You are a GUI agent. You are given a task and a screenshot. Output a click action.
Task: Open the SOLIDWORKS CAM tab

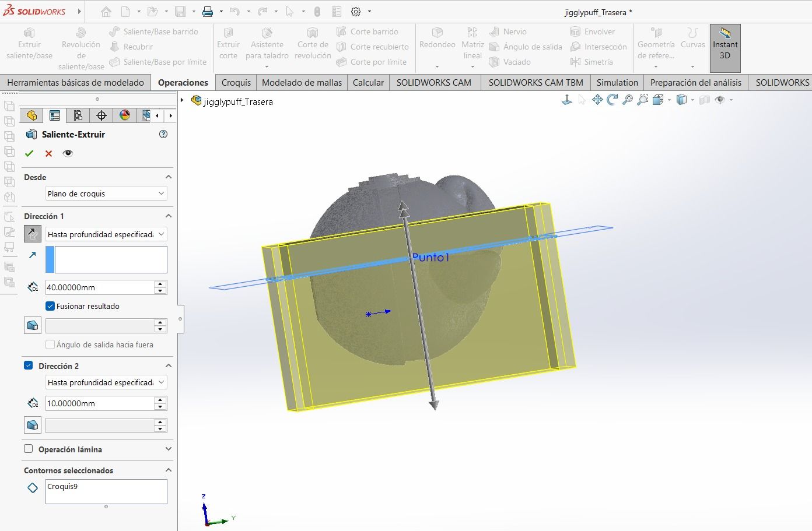click(x=434, y=82)
